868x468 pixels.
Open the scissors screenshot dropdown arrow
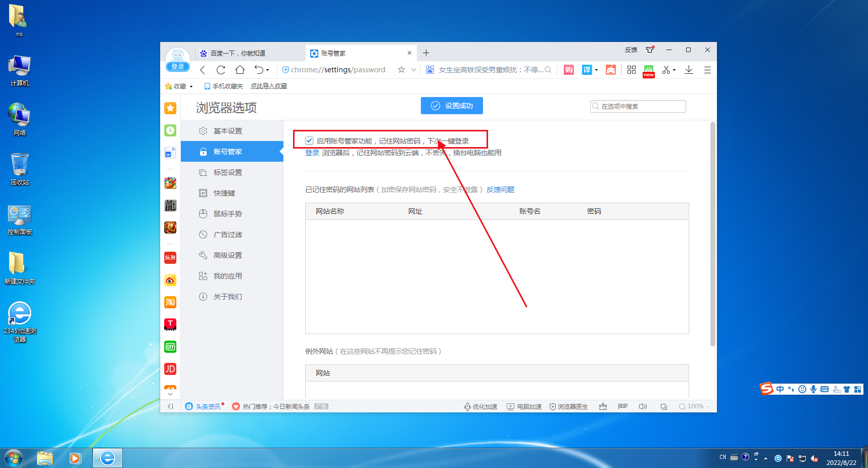pos(674,70)
